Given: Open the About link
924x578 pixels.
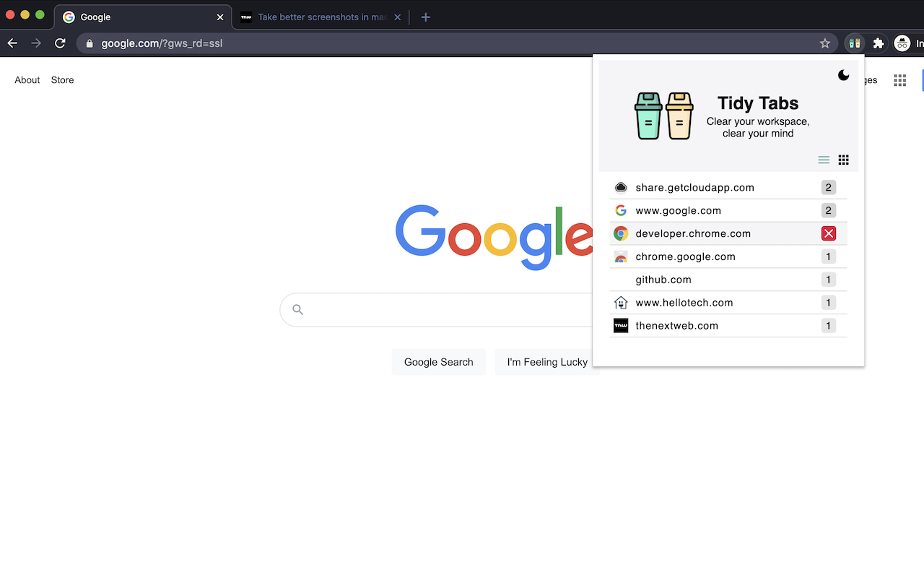Looking at the screenshot, I should tap(27, 80).
